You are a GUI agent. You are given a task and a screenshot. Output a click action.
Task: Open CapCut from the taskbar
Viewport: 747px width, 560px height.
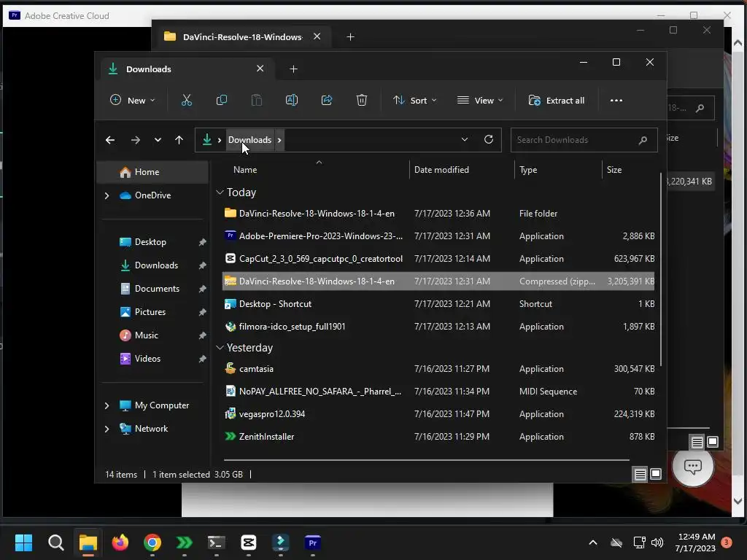pos(248,542)
